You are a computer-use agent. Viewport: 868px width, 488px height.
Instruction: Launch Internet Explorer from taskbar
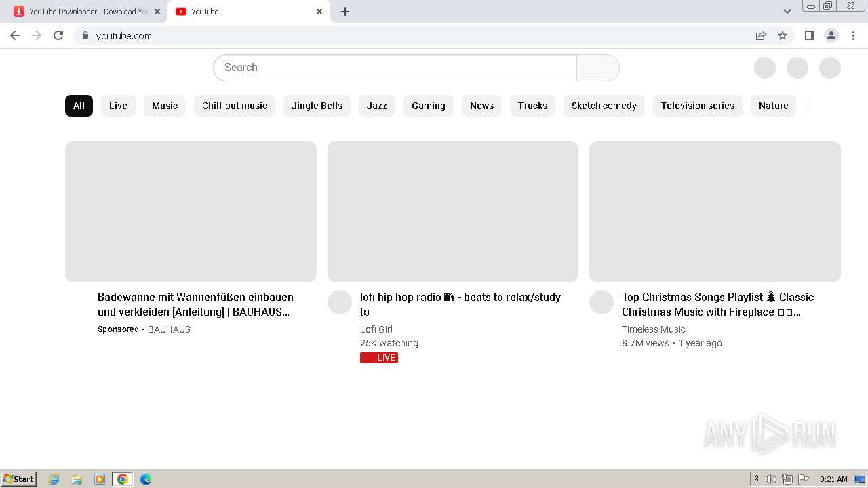[54, 479]
